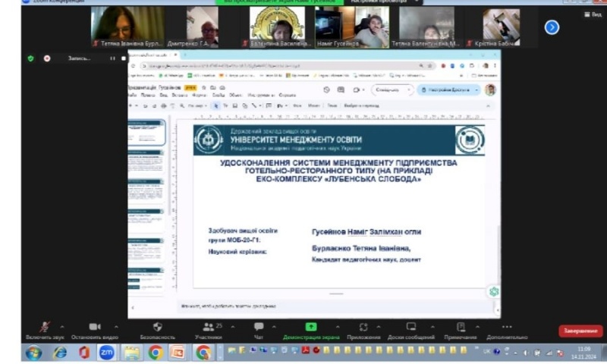Image resolution: width=607 pixels, height=364 pixels.
Task: Expand arrow next to Приложения
Action: pyautogui.click(x=379, y=327)
